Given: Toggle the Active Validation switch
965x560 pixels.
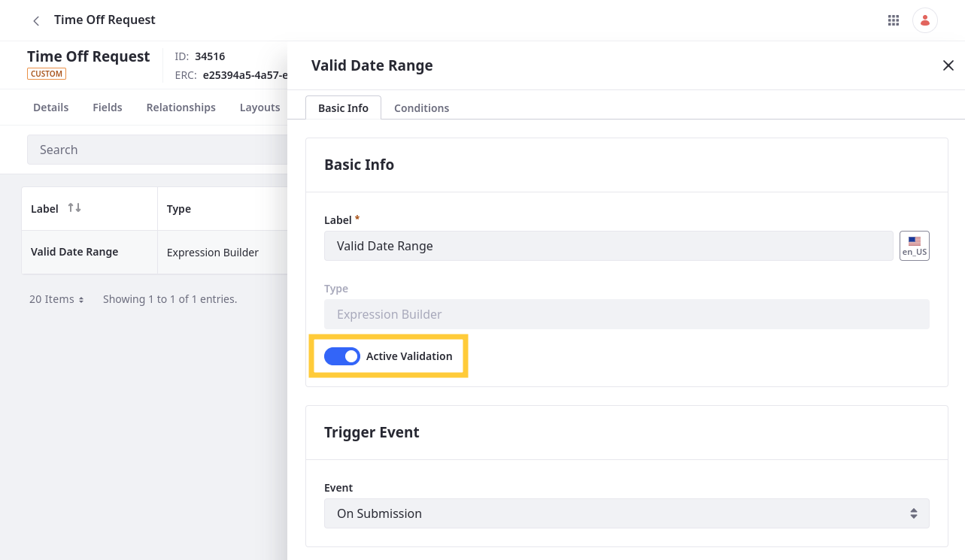Looking at the screenshot, I should (342, 356).
